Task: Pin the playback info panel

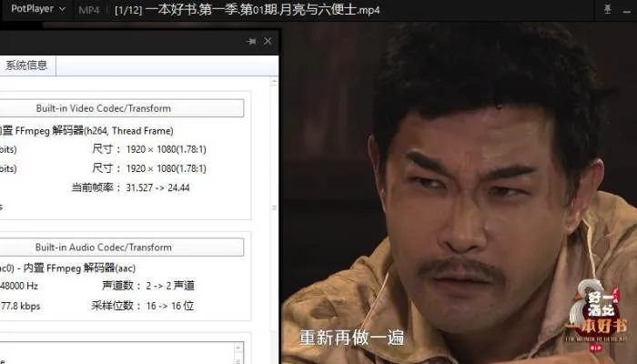Action: [x=251, y=41]
